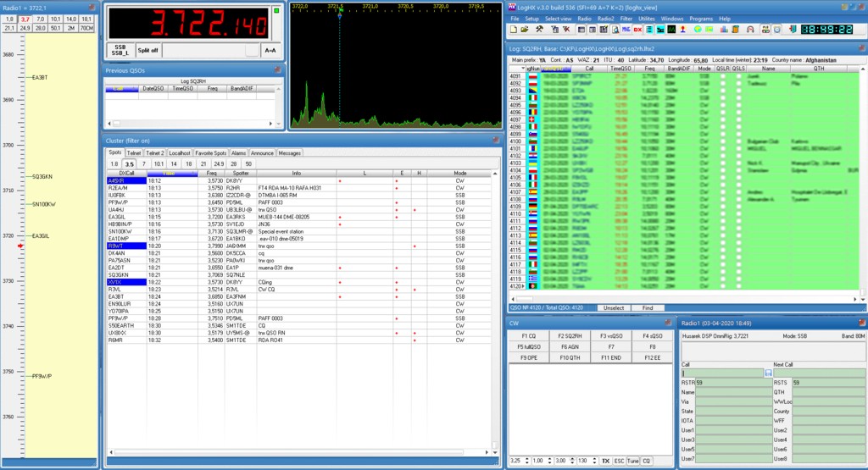Click the green spectrum scope toolbar icon
This screenshot has height=470, width=868.
point(670,30)
